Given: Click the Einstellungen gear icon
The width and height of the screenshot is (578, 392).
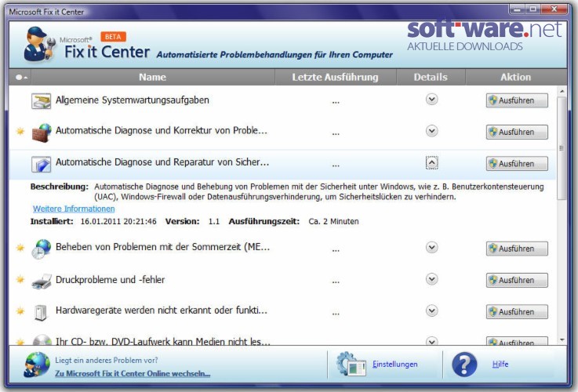Looking at the screenshot, I should (351, 364).
